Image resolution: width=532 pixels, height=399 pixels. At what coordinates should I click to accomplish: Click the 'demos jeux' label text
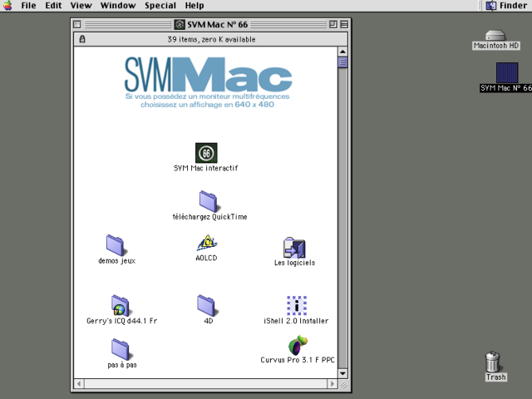pyautogui.click(x=116, y=260)
